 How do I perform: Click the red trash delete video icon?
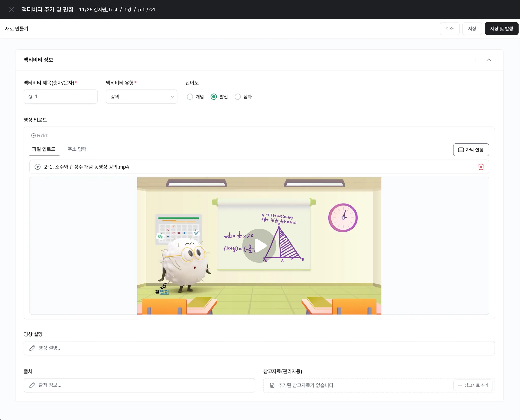click(x=481, y=167)
